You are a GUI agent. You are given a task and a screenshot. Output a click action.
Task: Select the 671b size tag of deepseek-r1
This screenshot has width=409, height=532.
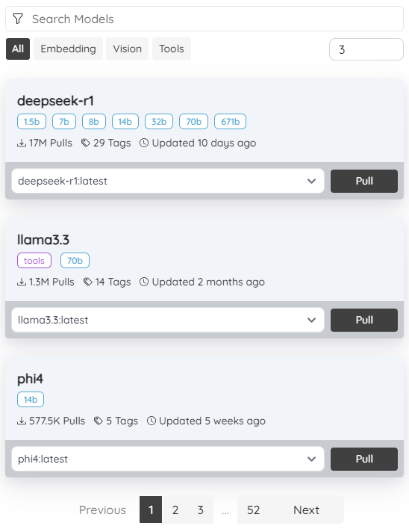tap(230, 122)
